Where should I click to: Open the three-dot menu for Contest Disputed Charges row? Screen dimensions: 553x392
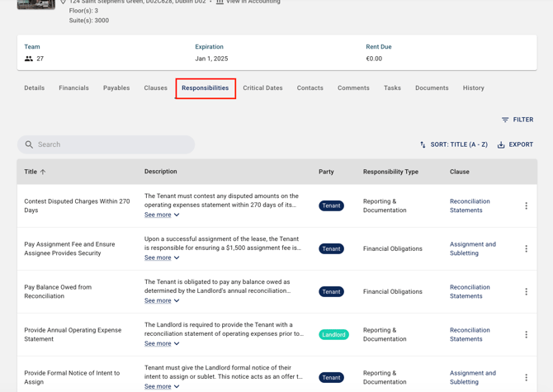(x=526, y=205)
